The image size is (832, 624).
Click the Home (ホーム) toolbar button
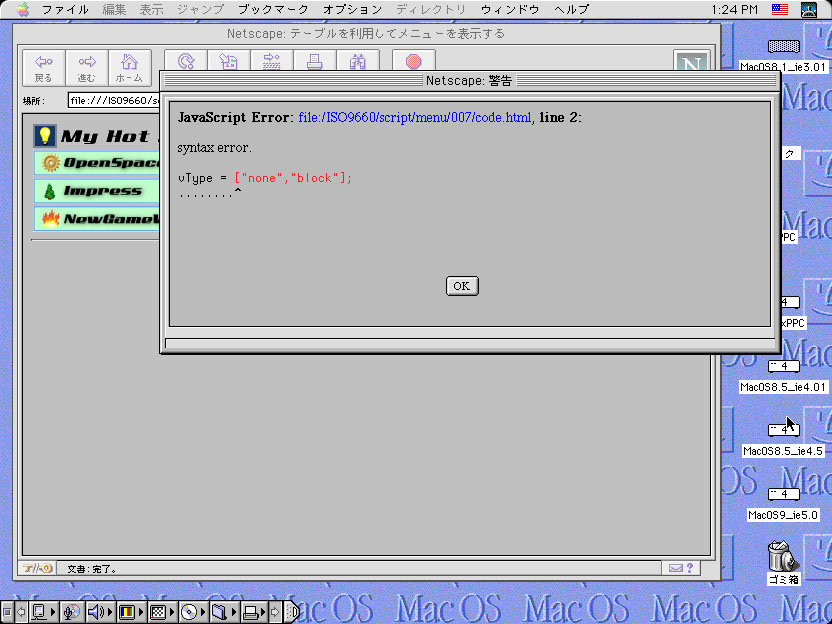pos(129,68)
